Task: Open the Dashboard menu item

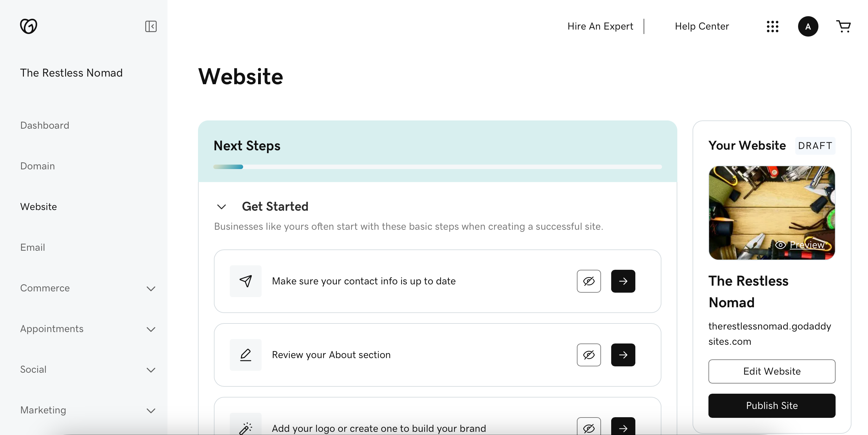Action: pyautogui.click(x=44, y=125)
